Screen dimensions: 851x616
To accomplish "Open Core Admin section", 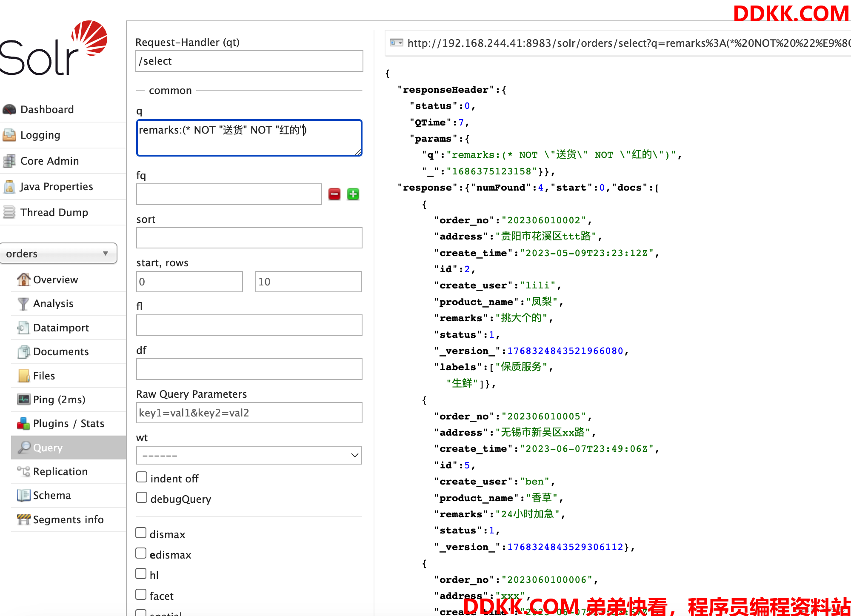I will pos(49,161).
